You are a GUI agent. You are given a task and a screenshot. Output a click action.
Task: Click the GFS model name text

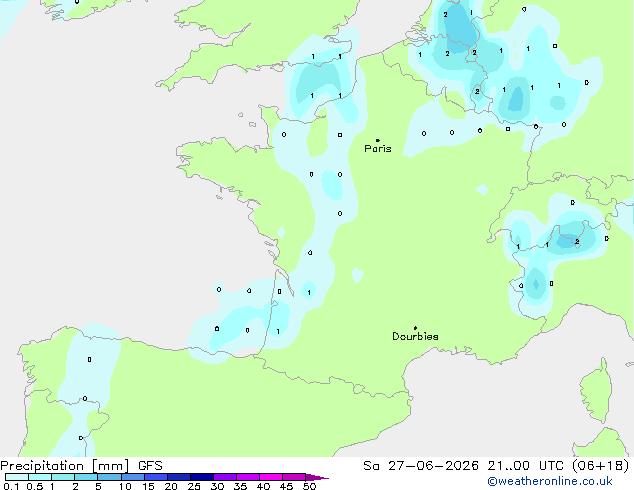click(x=150, y=466)
